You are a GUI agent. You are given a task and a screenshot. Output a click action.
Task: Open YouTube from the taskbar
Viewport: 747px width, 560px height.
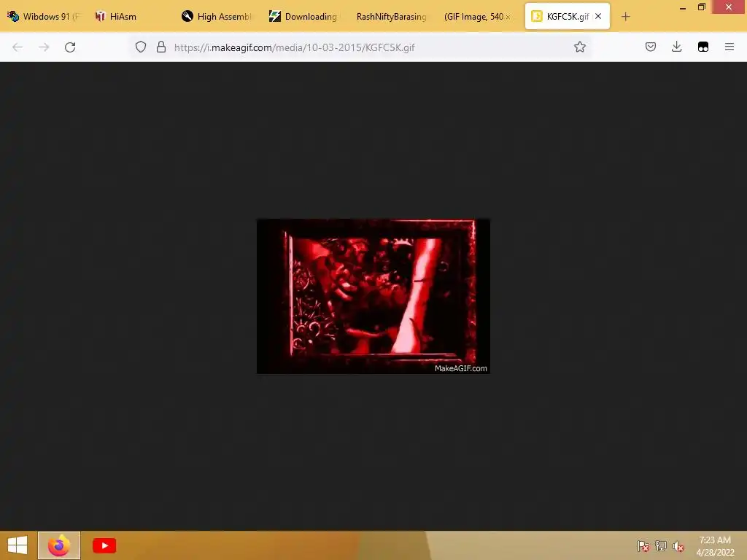coord(104,545)
